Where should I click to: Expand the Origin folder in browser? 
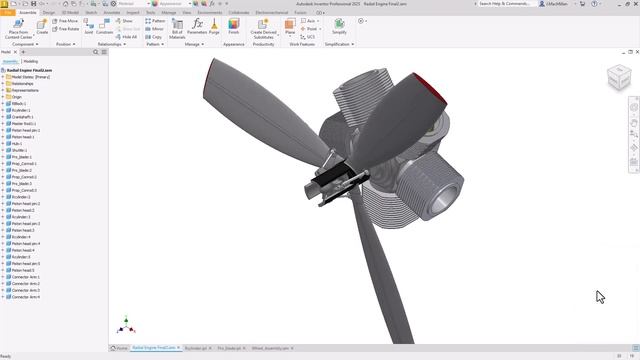[3, 97]
